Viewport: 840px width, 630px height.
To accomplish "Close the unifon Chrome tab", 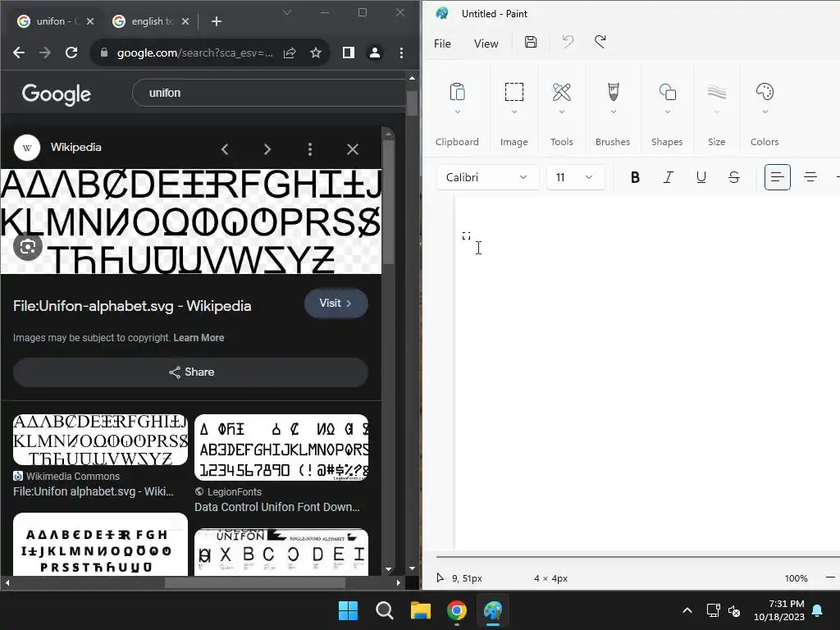I will click(x=90, y=21).
